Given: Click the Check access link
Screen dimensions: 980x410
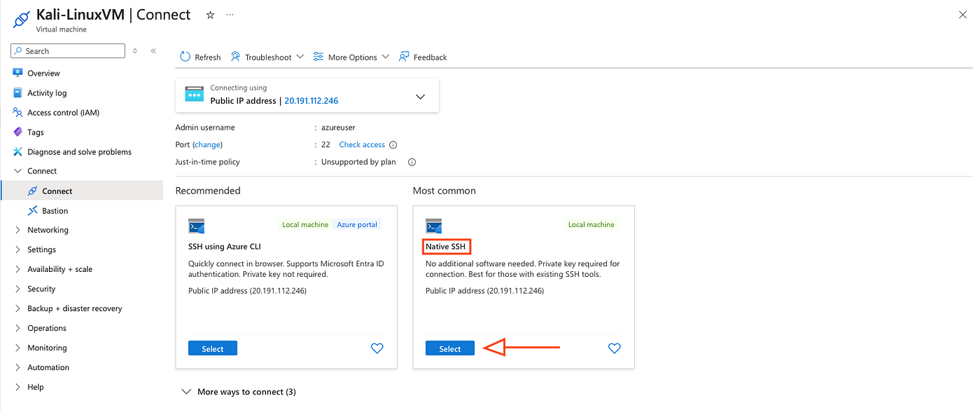Looking at the screenshot, I should (x=362, y=144).
